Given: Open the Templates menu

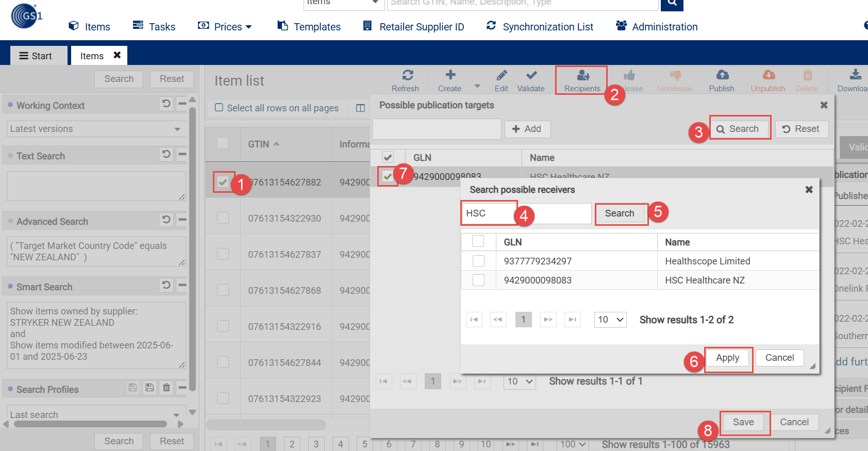Looking at the screenshot, I should click(x=309, y=26).
